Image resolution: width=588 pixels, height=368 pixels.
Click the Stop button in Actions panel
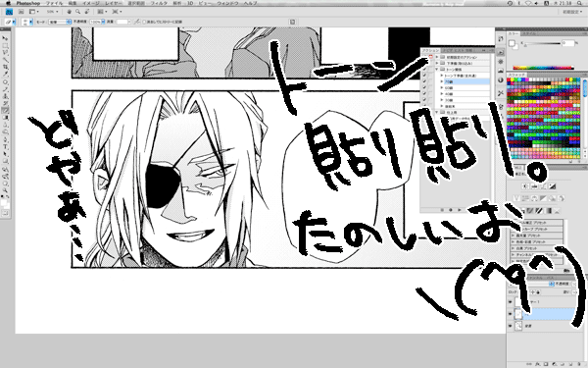(x=442, y=210)
